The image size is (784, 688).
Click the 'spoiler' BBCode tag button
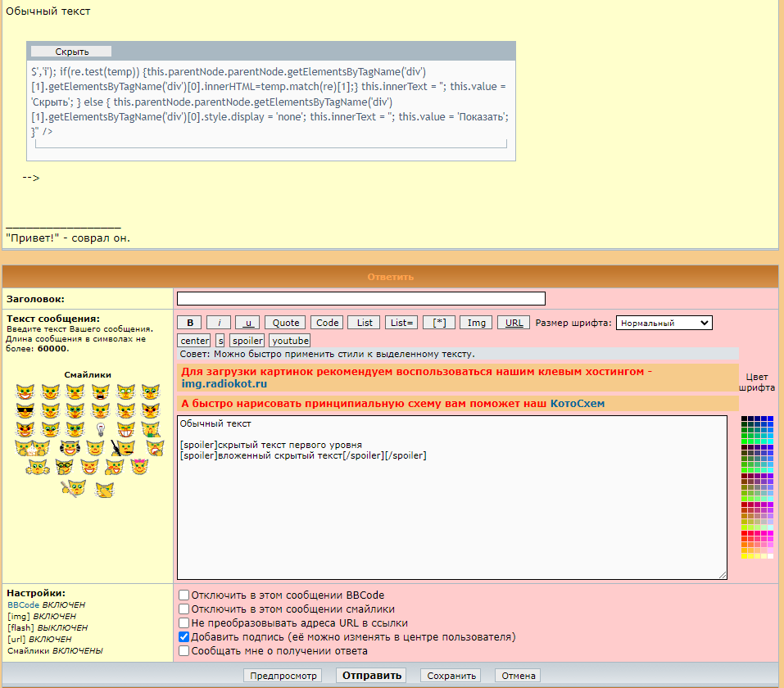pyautogui.click(x=247, y=340)
